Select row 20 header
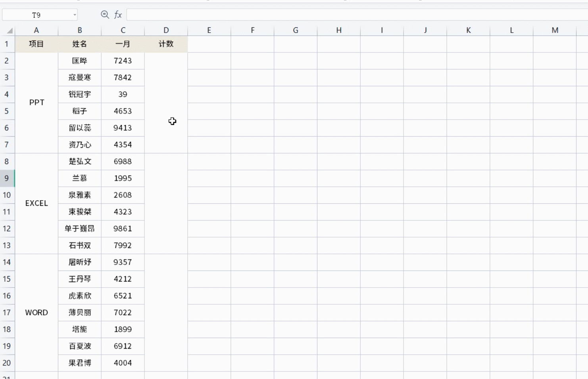The image size is (588, 379). [x=7, y=363]
